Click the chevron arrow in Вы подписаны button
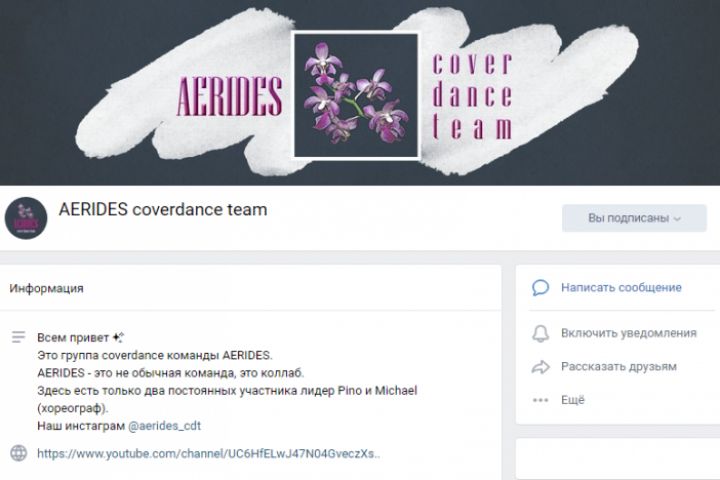 [677, 219]
